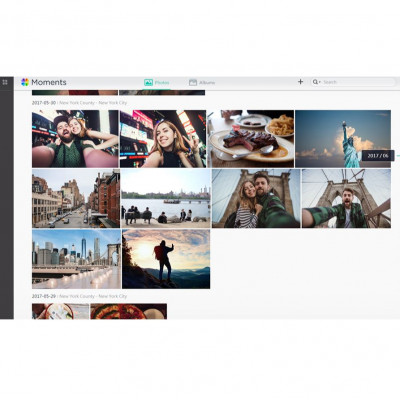400x400 pixels.
Task: Click the plus add button
Action: 300,82
